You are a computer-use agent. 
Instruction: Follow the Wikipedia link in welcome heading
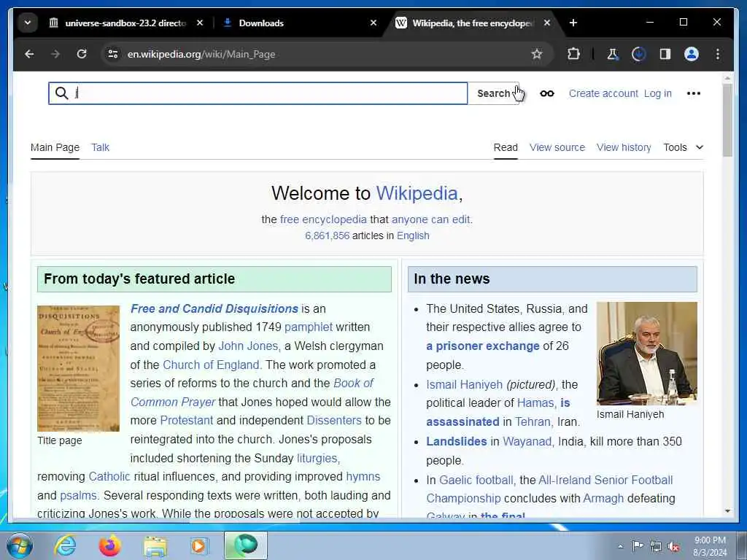(417, 193)
